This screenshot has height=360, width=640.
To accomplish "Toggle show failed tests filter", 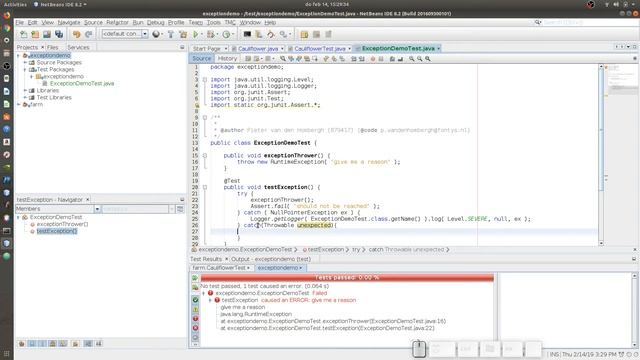I will click(x=195, y=328).
